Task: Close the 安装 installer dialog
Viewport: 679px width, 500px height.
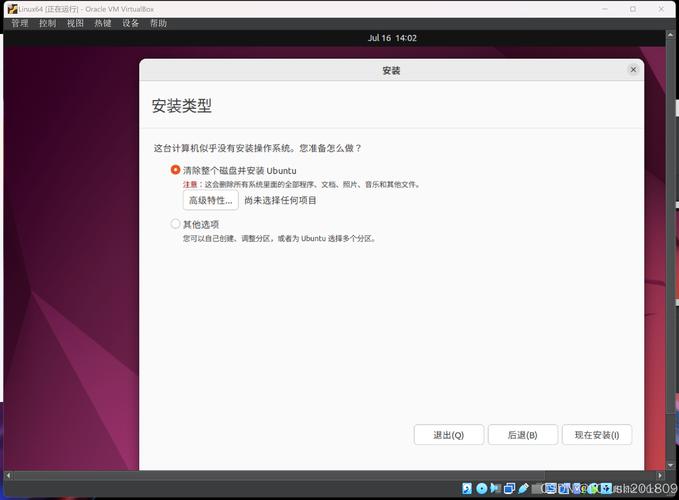Action: pos(633,70)
